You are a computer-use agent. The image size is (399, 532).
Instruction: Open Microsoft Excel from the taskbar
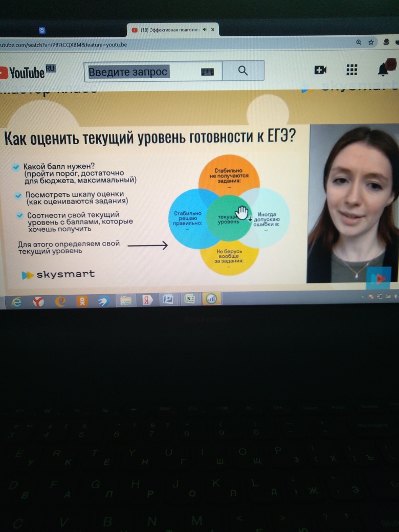[189, 300]
